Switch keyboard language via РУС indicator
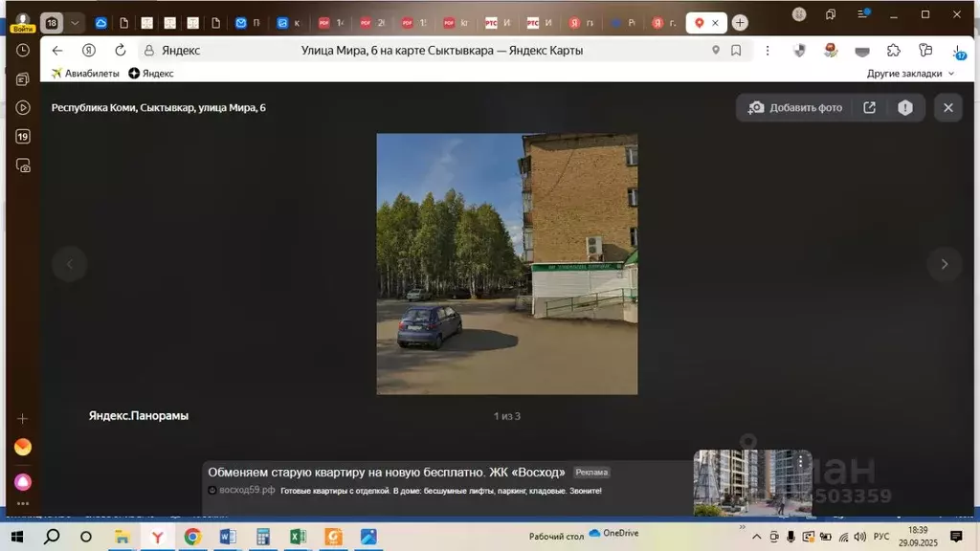980x551 pixels. click(881, 537)
